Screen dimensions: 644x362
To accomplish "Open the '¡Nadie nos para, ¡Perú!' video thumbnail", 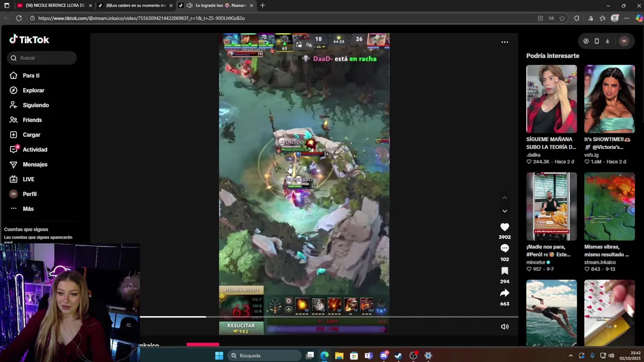I will pos(551,207).
